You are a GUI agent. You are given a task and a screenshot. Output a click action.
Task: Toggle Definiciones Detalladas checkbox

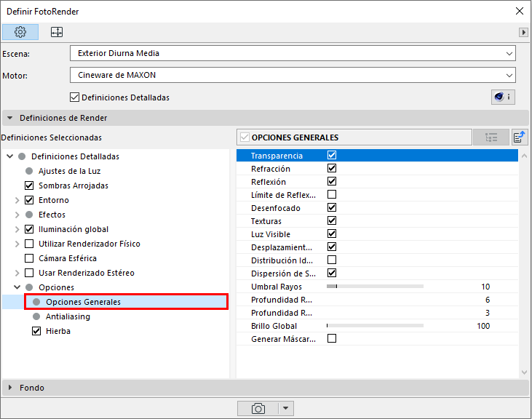pos(75,97)
